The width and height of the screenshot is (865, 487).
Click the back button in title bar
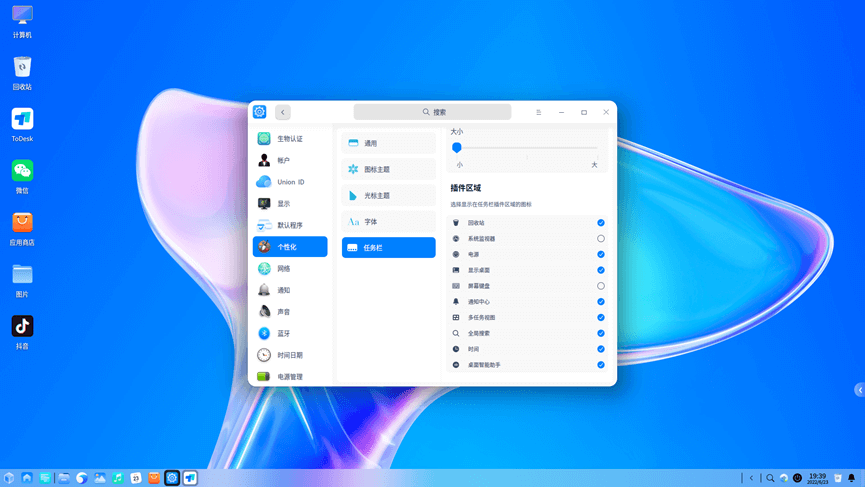tap(283, 112)
